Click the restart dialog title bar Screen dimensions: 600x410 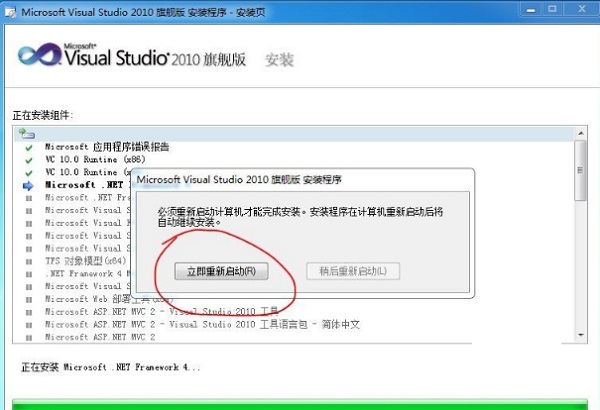click(303, 180)
